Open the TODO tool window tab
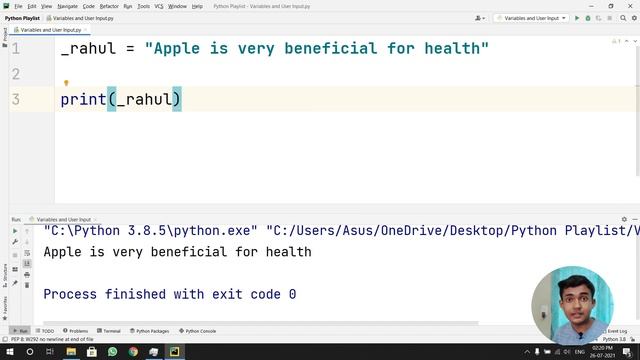The height and width of the screenshot is (360, 640). (x=45, y=331)
